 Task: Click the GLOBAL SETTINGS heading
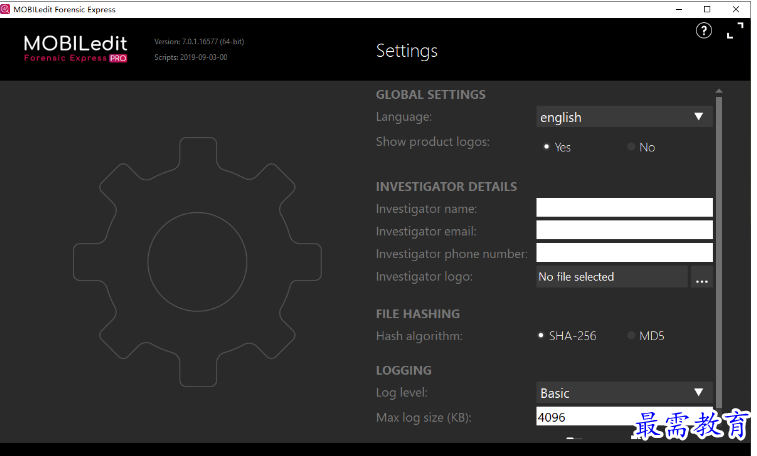click(x=431, y=95)
